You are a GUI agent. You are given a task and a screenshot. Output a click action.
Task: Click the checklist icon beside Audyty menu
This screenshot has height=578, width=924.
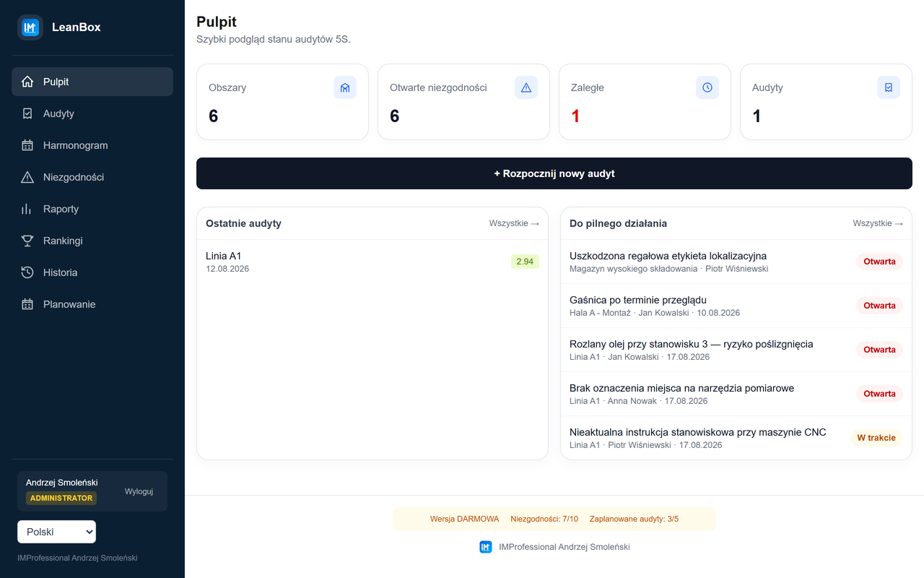(27, 113)
